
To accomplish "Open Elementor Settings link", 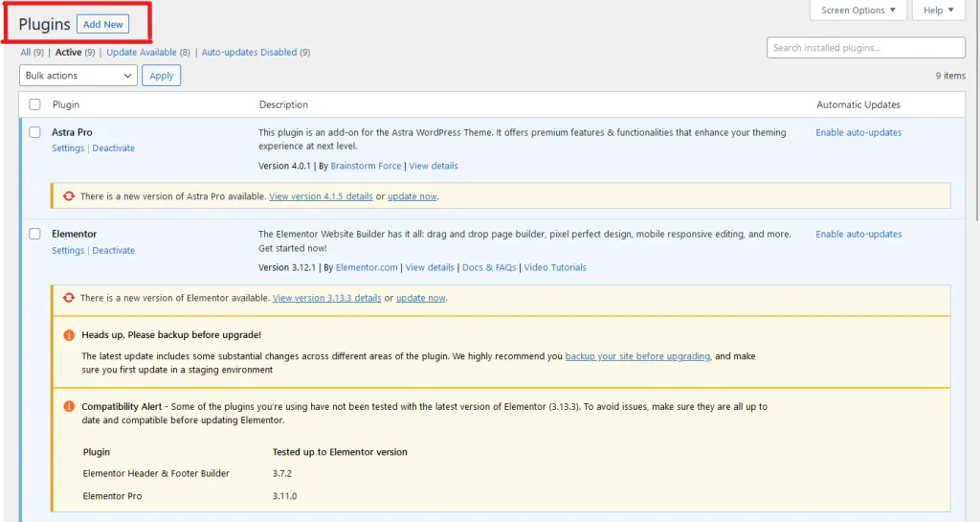I will click(68, 250).
